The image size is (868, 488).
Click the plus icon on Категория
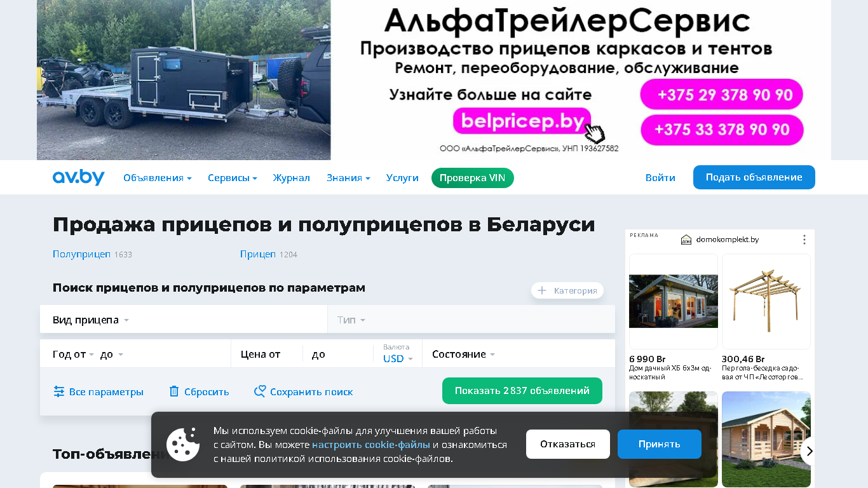(x=542, y=290)
